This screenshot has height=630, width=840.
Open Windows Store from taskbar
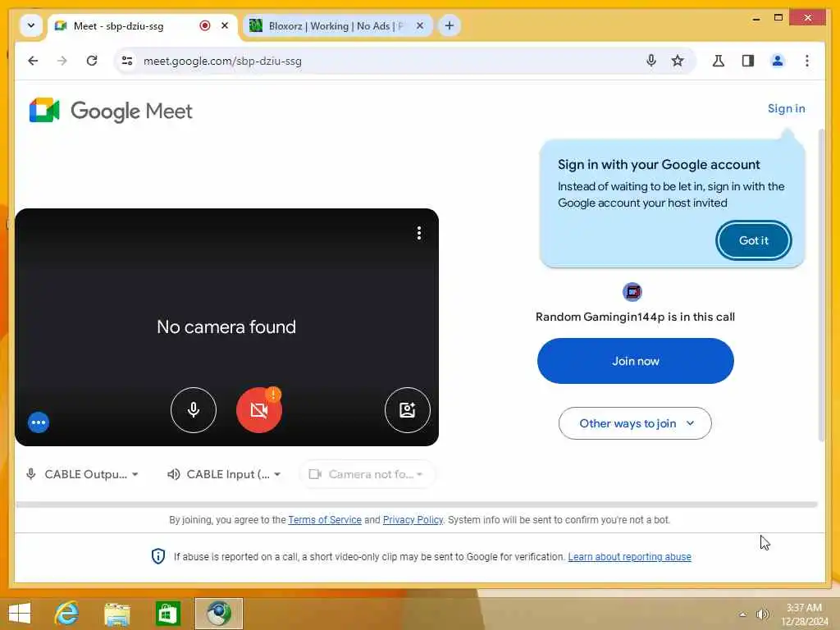click(x=167, y=614)
